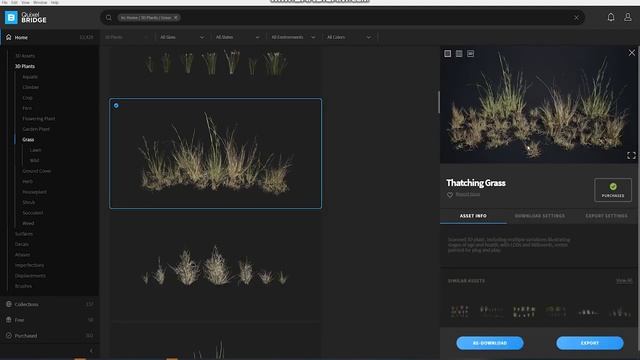Select Herb subcategory

(27, 181)
